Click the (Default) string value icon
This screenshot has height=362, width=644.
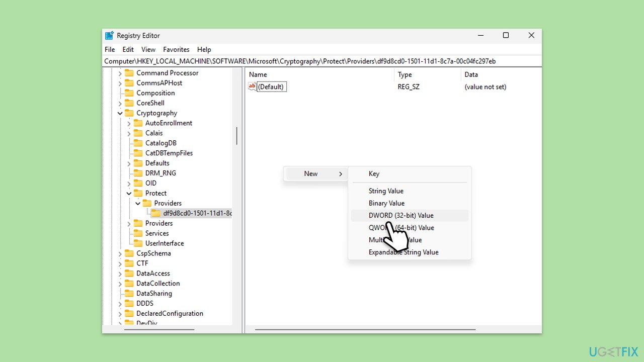252,86
